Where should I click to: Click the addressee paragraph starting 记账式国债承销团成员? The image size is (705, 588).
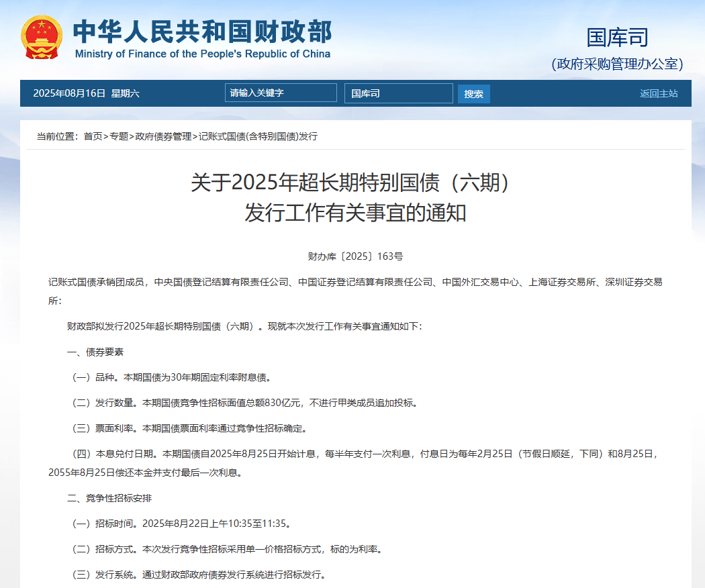(x=355, y=291)
